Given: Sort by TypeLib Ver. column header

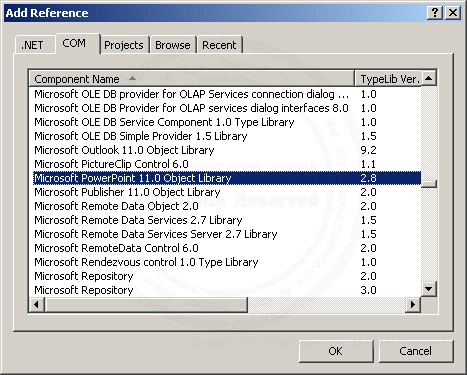Looking at the screenshot, I should click(x=388, y=79).
